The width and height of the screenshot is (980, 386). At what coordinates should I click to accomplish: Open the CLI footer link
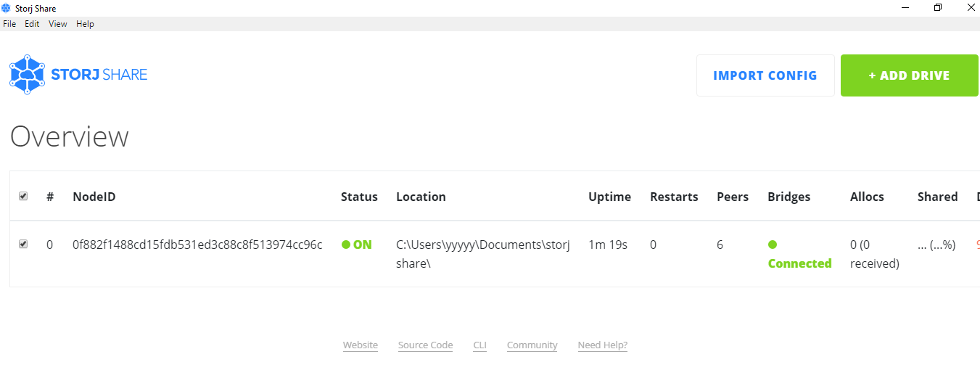[479, 345]
